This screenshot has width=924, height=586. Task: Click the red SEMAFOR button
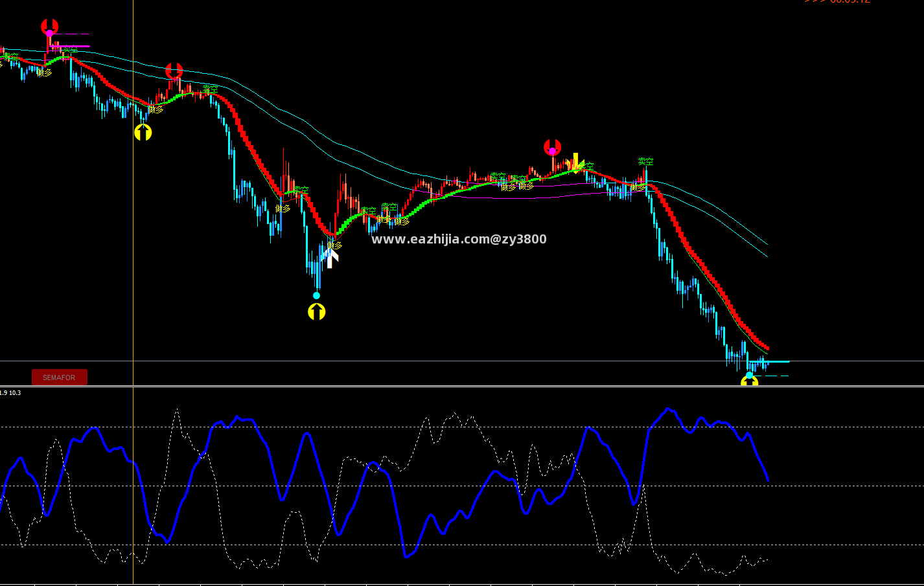click(60, 378)
